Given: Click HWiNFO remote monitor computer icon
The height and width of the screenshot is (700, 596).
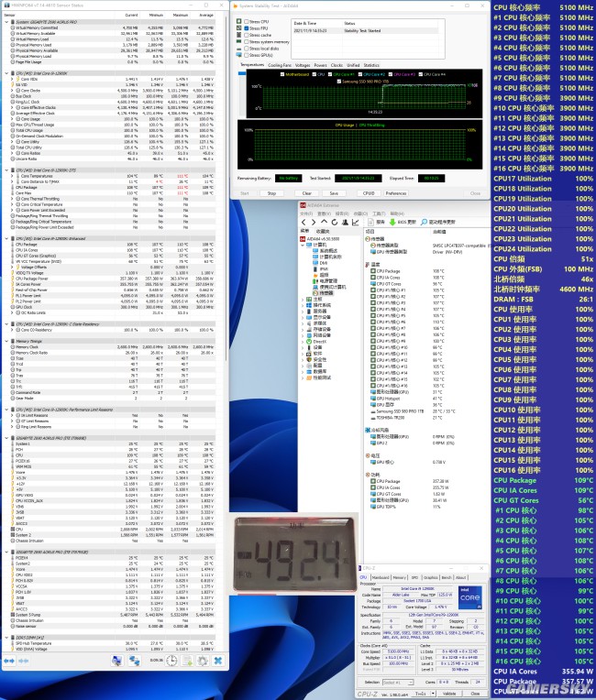Looking at the screenshot, I should point(117,661).
